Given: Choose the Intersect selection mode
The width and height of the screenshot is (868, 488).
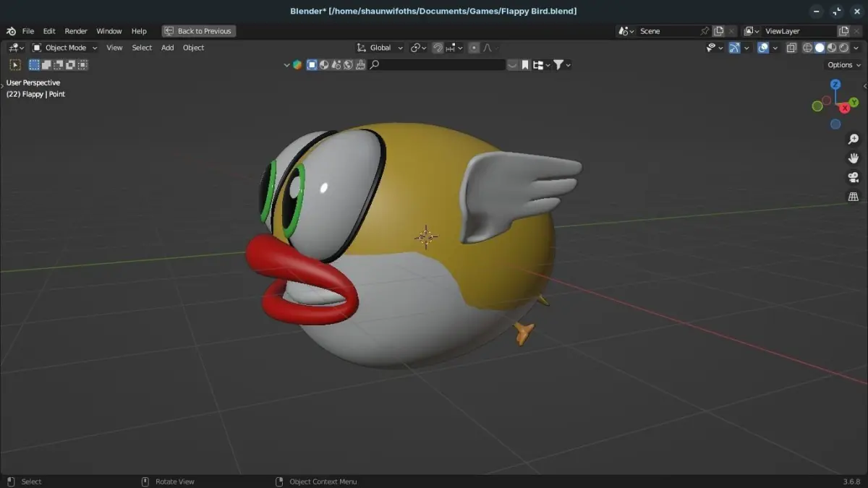Looking at the screenshot, I should click(83, 65).
